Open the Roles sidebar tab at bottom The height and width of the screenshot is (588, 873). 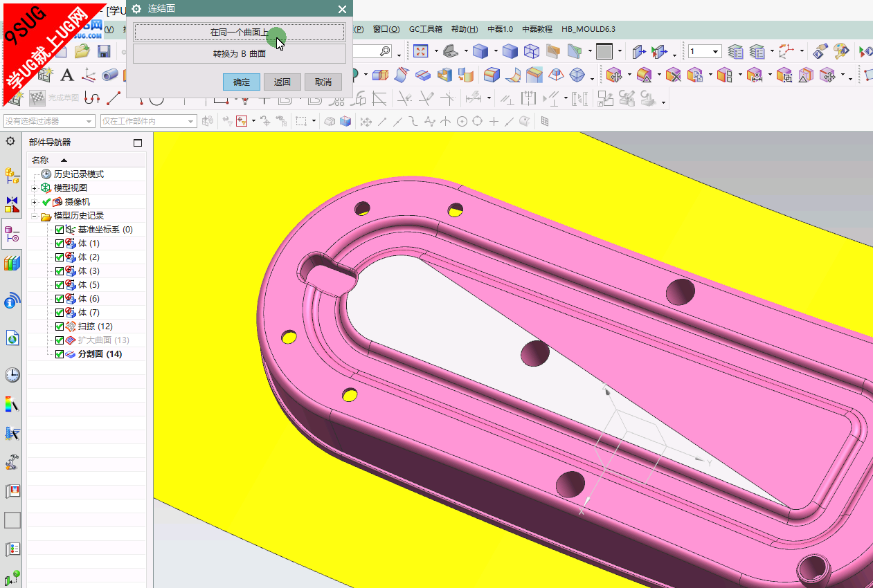12,578
